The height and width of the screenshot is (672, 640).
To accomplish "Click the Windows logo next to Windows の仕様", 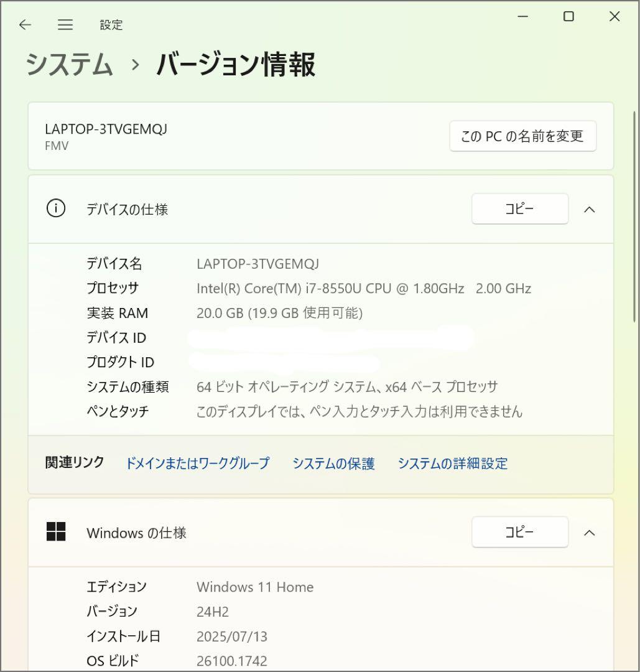I will click(x=57, y=532).
